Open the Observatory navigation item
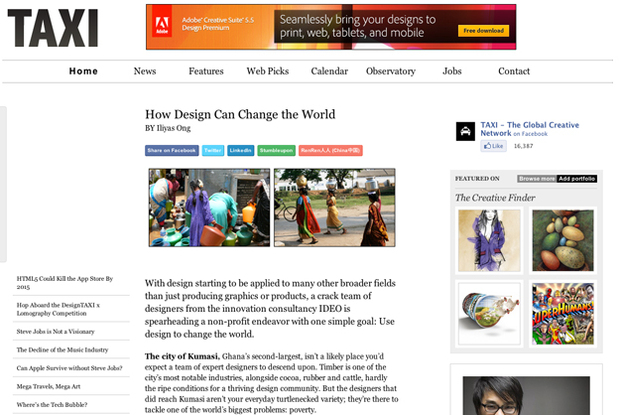This screenshot has width=620, height=415. click(x=391, y=71)
